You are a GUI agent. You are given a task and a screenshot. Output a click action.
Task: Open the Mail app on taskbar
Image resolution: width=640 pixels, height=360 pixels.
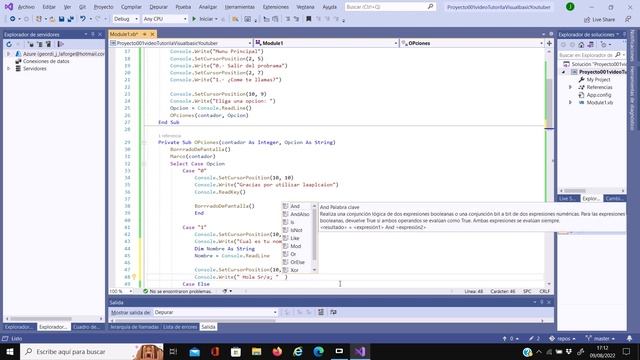195,351
